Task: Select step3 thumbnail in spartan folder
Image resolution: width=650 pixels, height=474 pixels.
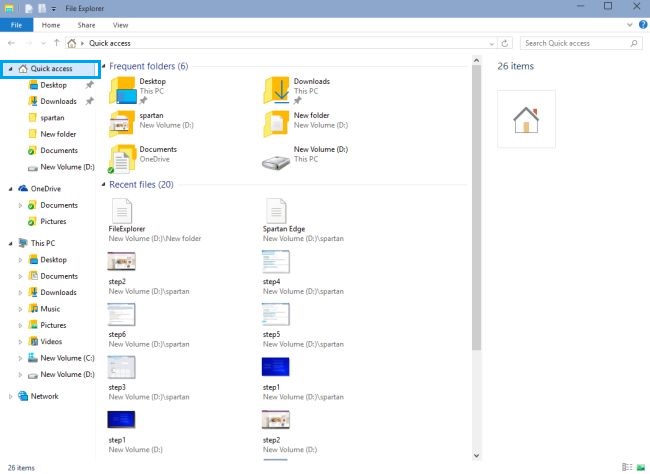Action: [121, 367]
